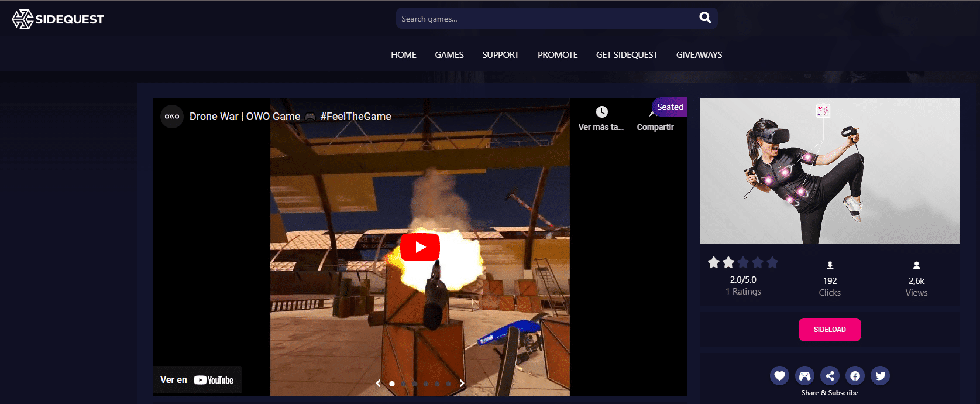Open the PROMOTE navigation item
The height and width of the screenshot is (404, 980).
[558, 55]
